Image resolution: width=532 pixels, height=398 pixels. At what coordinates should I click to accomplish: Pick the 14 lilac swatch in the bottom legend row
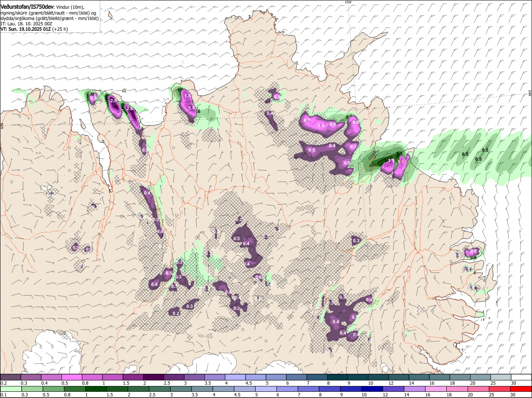tap(414, 389)
